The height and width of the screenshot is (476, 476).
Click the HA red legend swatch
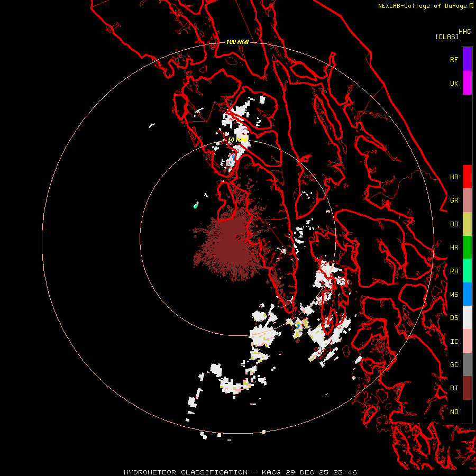[x=467, y=177]
